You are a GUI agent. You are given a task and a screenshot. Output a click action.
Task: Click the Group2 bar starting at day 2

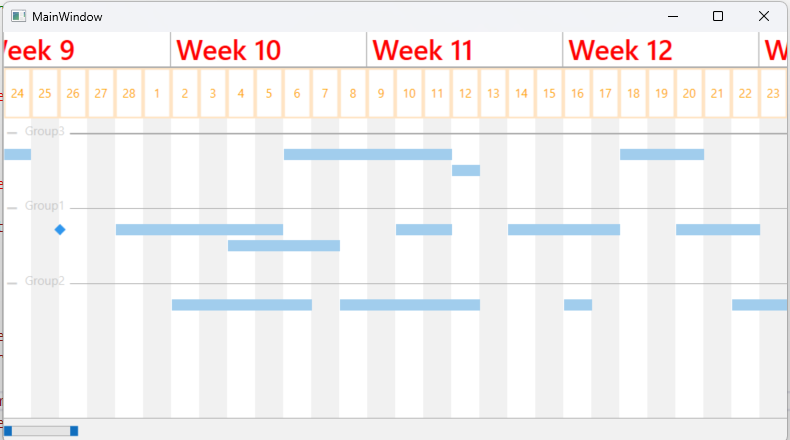pyautogui.click(x=241, y=305)
